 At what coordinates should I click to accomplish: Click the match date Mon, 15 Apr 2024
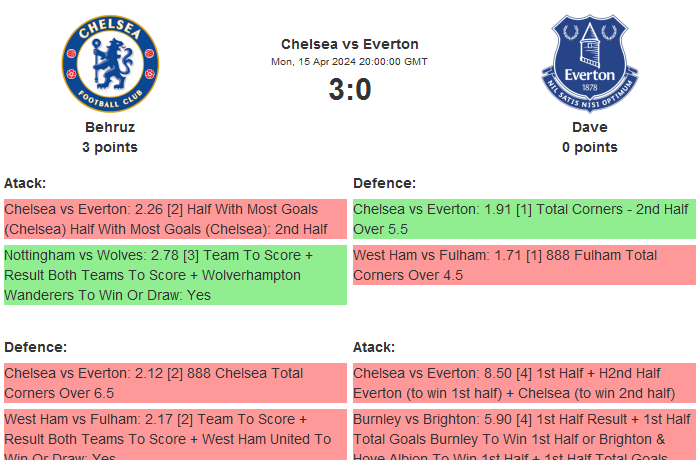349,61
